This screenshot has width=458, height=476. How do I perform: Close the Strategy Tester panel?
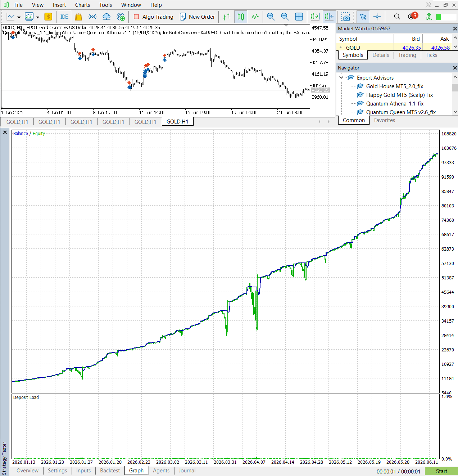(5, 133)
